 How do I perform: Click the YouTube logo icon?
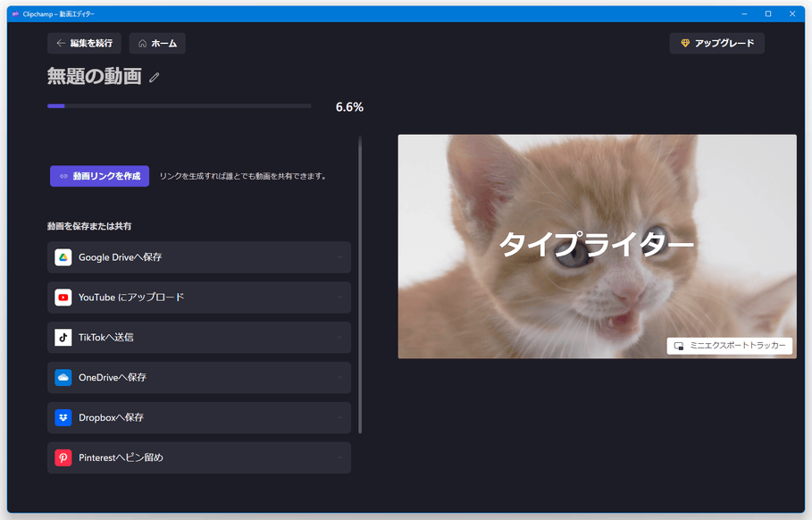63,298
